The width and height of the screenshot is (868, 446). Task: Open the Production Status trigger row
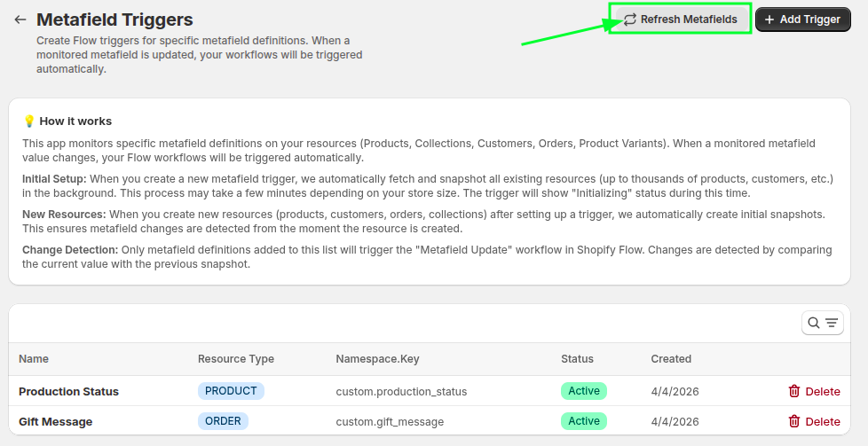[x=68, y=391]
